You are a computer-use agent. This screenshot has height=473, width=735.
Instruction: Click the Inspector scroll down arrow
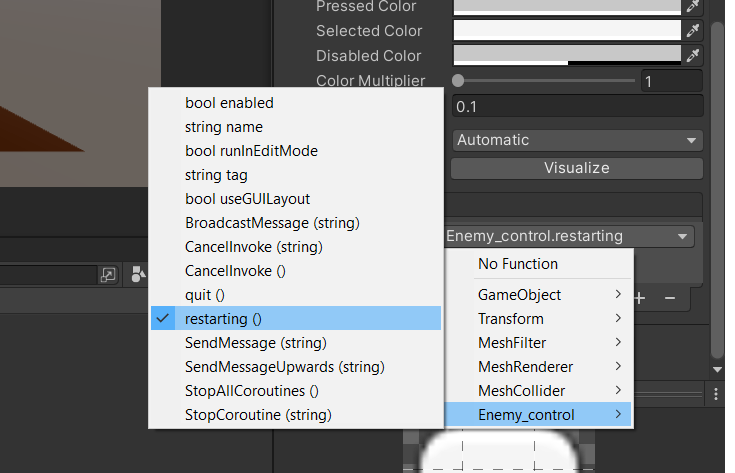pyautogui.click(x=717, y=369)
